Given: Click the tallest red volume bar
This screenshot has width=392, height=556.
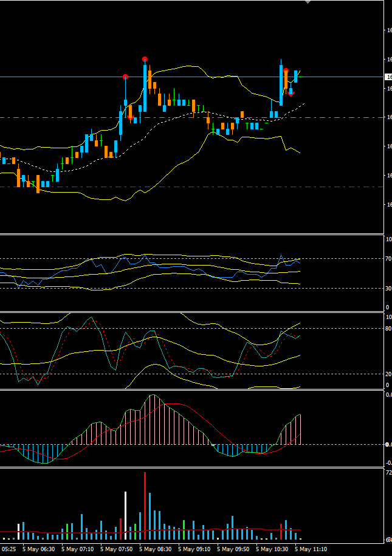Looking at the screenshot, I should click(145, 506).
